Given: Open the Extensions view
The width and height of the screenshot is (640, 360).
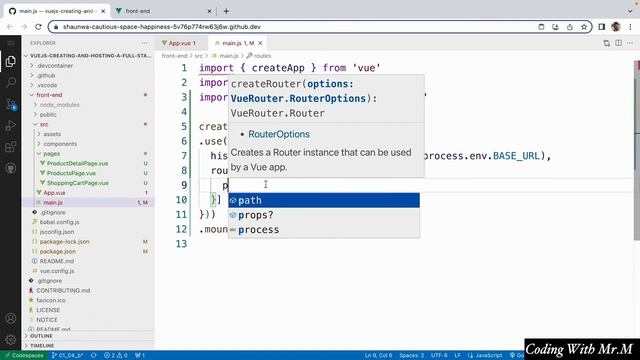Looking at the screenshot, I should tap(11, 147).
